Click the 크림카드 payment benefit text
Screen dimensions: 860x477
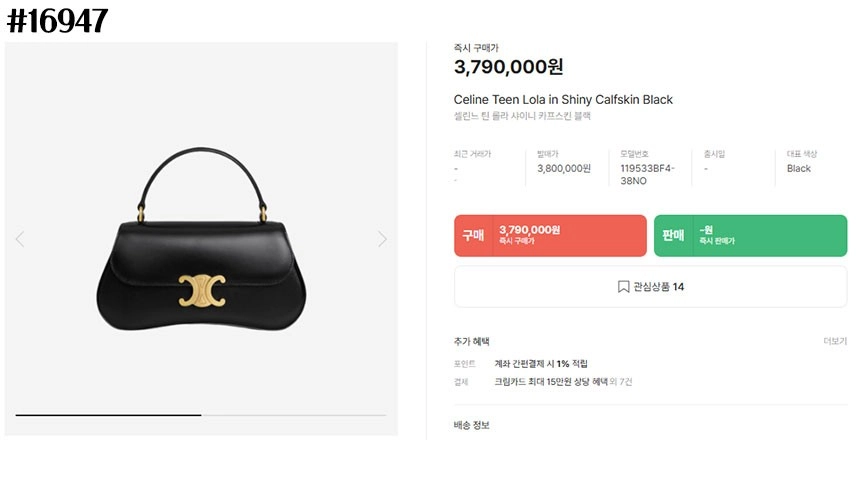point(551,382)
